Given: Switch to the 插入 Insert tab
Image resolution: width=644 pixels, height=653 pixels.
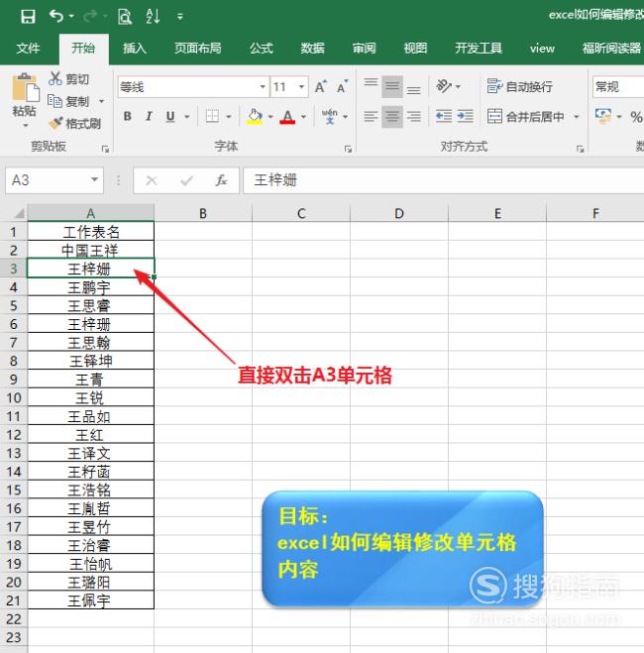Looking at the screenshot, I should pyautogui.click(x=135, y=49).
